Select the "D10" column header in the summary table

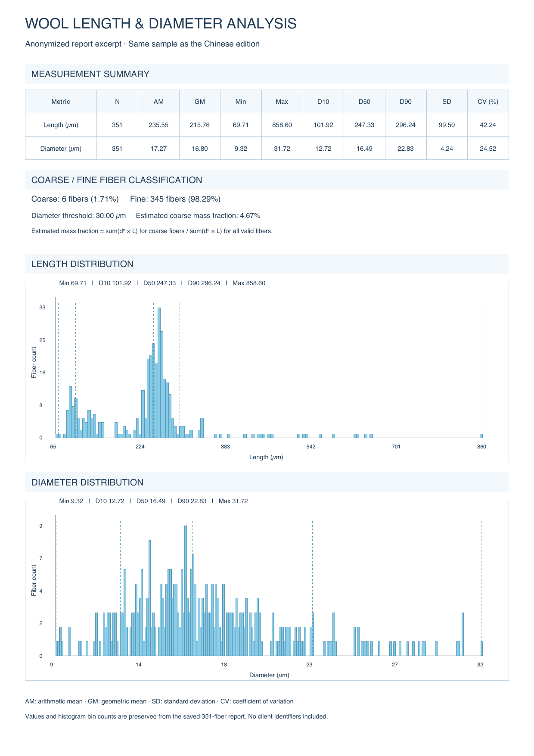[x=323, y=102]
